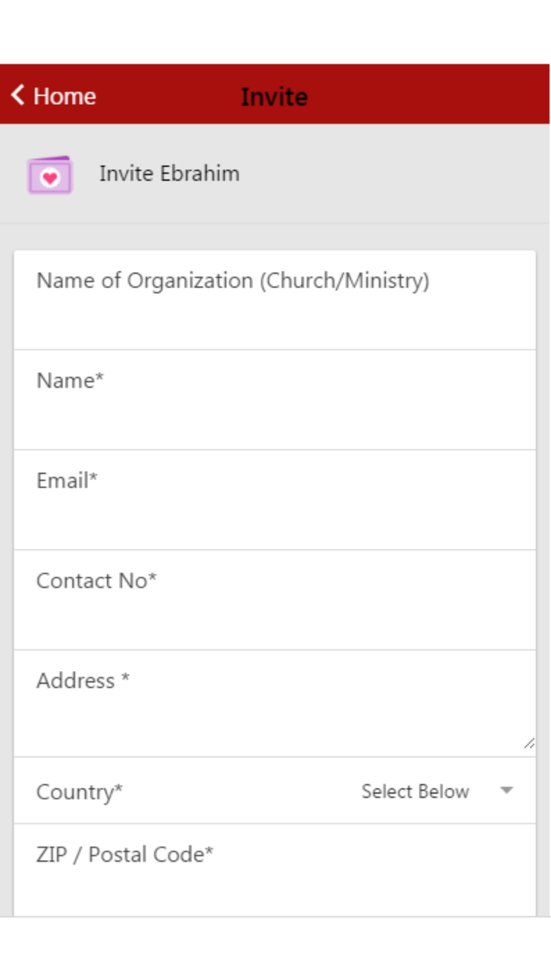Tap the Country* label row
The height and width of the screenshot is (980, 551).
tap(274, 791)
